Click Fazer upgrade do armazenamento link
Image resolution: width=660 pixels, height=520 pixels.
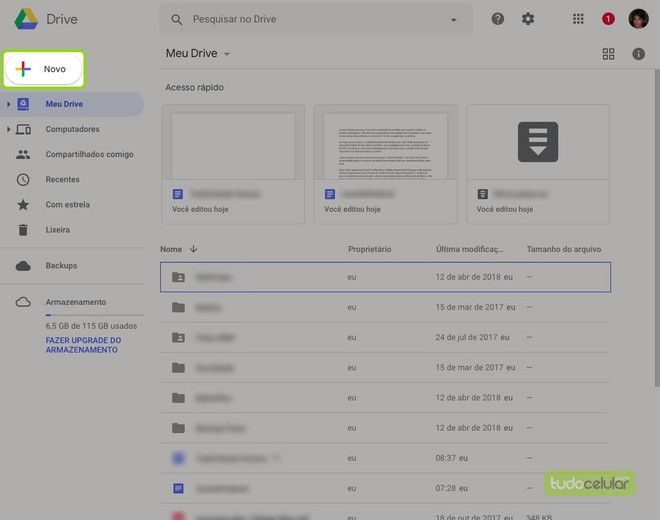pos(83,345)
